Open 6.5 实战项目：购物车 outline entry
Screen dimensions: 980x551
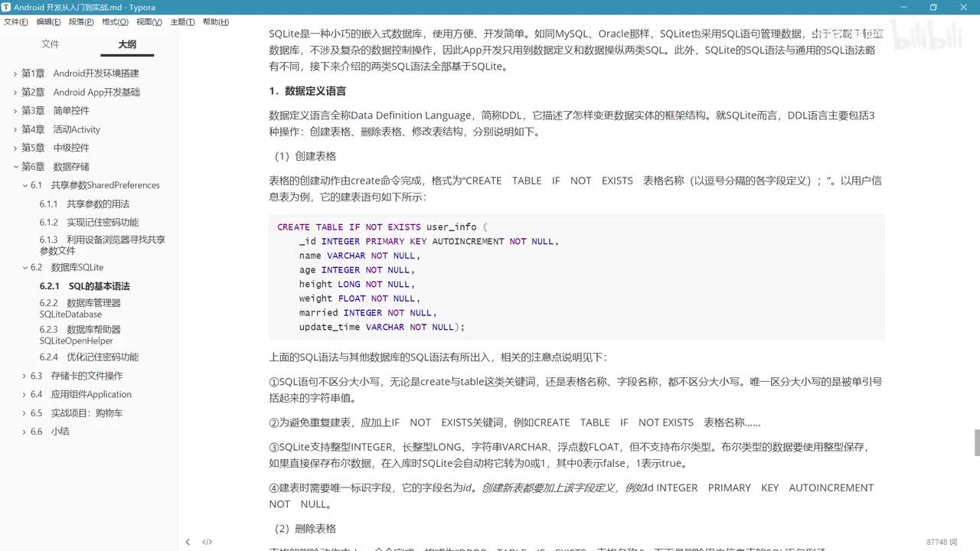pos(77,413)
